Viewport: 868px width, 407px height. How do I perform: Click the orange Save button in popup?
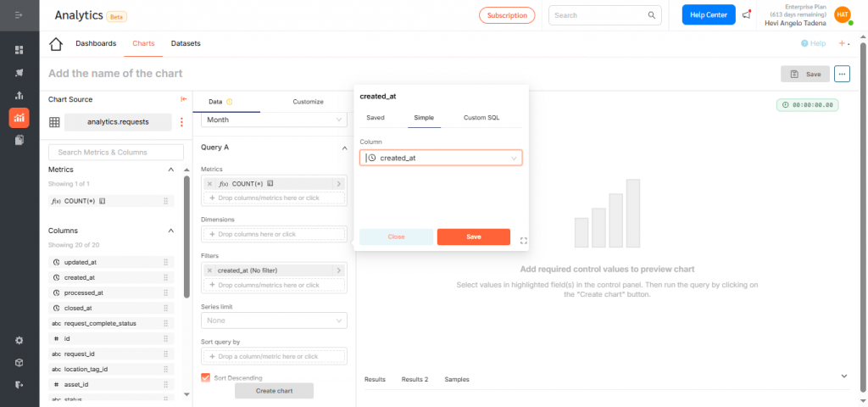(x=473, y=237)
